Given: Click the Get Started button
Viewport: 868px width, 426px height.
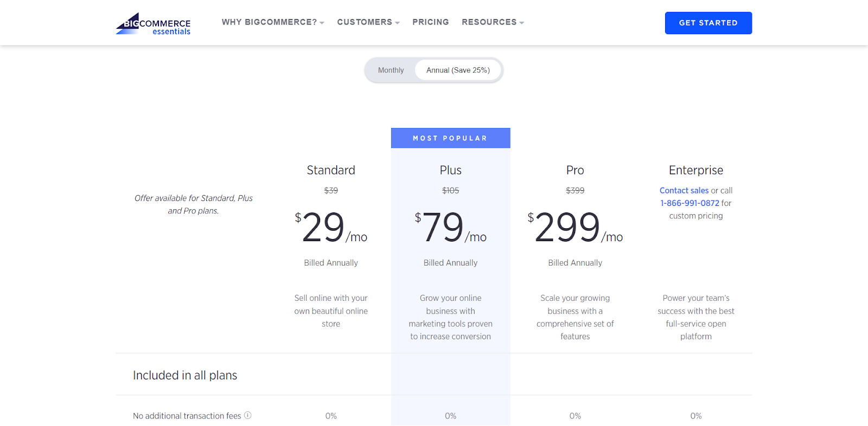Looking at the screenshot, I should point(709,23).
